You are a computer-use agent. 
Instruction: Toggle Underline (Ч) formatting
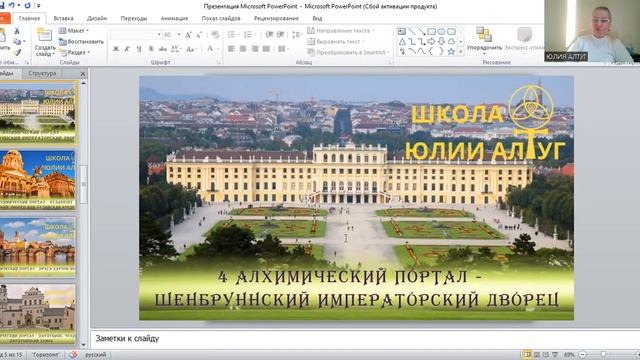tap(139, 49)
